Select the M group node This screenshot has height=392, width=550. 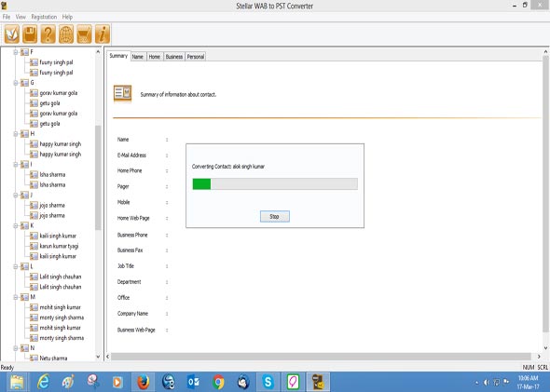33,297
